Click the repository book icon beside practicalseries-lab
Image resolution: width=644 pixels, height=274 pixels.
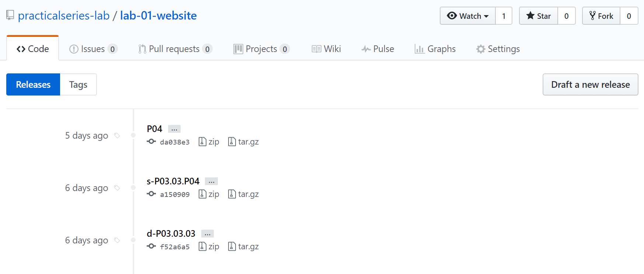click(x=10, y=15)
